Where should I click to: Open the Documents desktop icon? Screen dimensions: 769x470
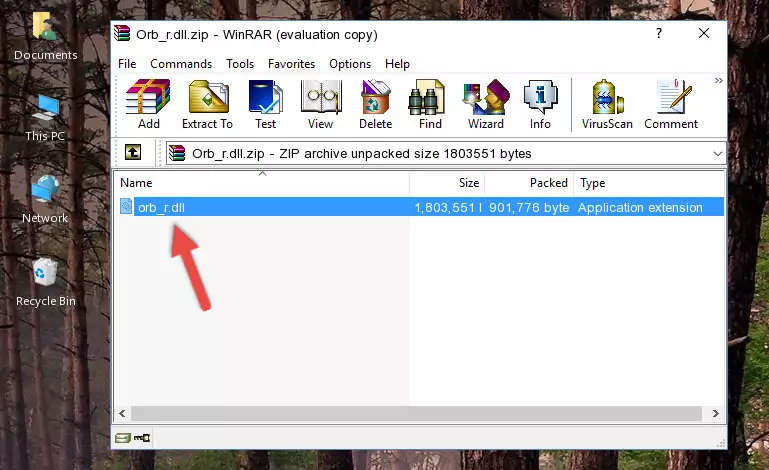45,37
